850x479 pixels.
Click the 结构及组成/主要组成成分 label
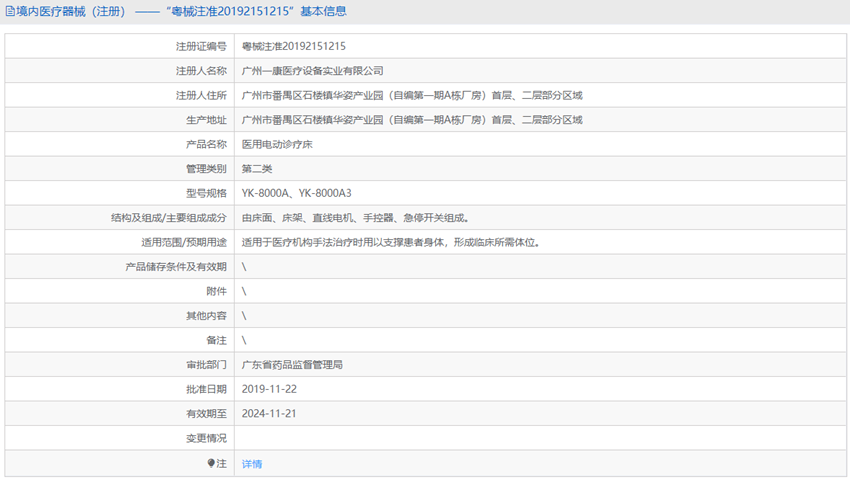tap(169, 218)
